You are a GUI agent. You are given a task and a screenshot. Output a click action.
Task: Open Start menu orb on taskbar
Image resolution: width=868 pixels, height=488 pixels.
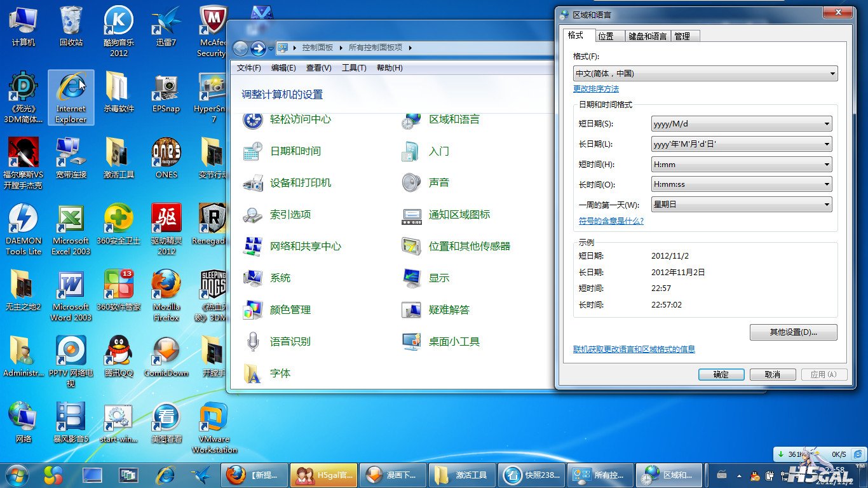pyautogui.click(x=17, y=475)
